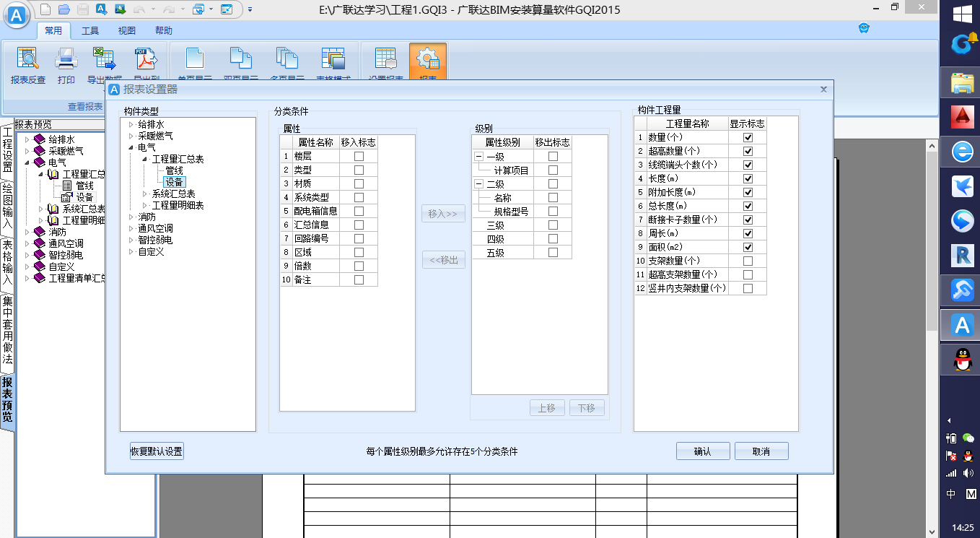Uncheck 周长(m) display flag
The width and height of the screenshot is (980, 538).
[748, 233]
